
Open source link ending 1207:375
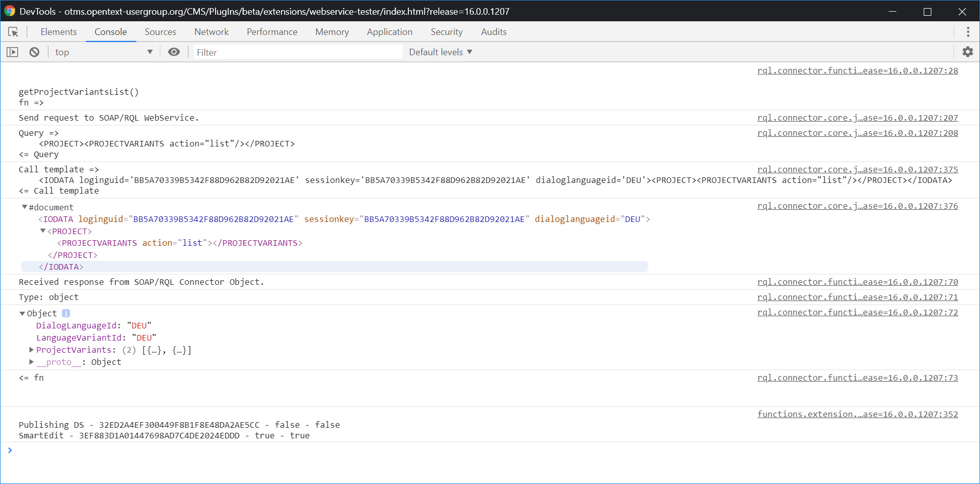[x=858, y=169]
